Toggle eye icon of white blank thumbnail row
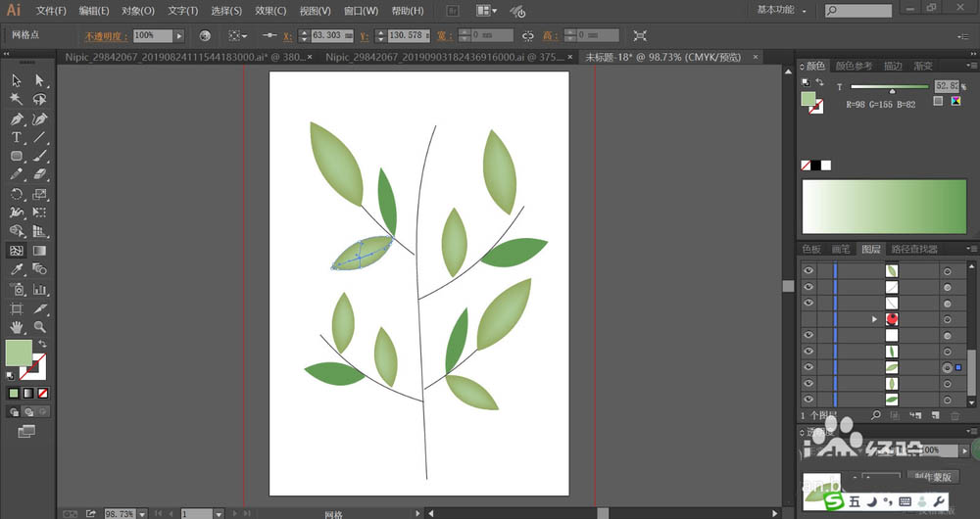This screenshot has width=980, height=519. (808, 335)
